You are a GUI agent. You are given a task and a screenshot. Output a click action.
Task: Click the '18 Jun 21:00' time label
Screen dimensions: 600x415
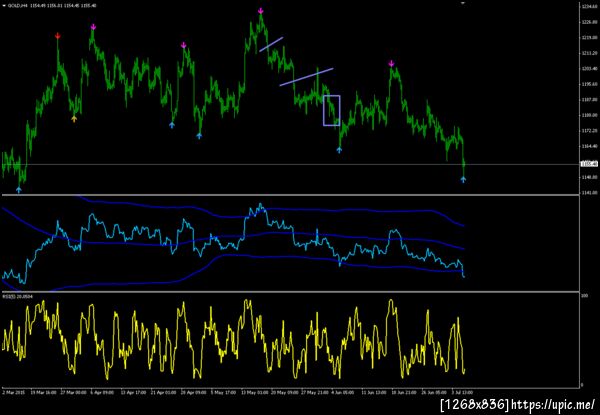point(404,392)
